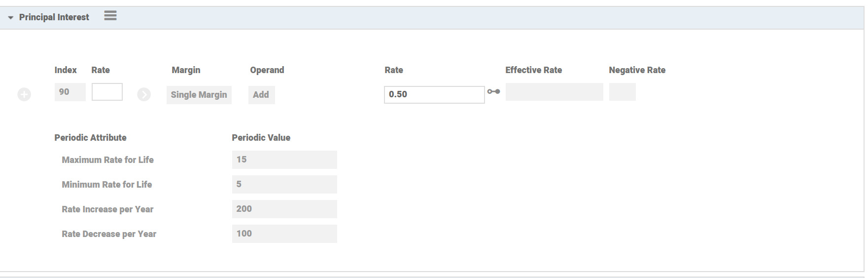This screenshot has width=868, height=278.
Task: Click the plus circle add-row icon
Action: tap(24, 94)
